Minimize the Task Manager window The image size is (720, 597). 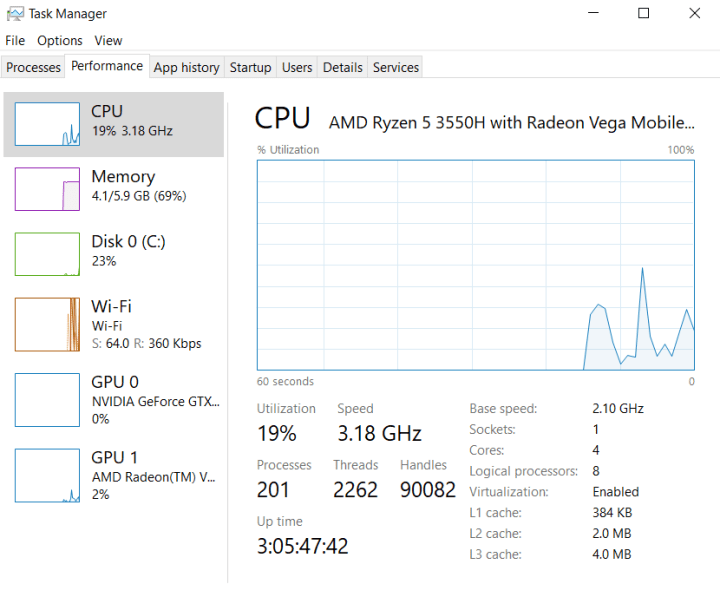coord(593,13)
